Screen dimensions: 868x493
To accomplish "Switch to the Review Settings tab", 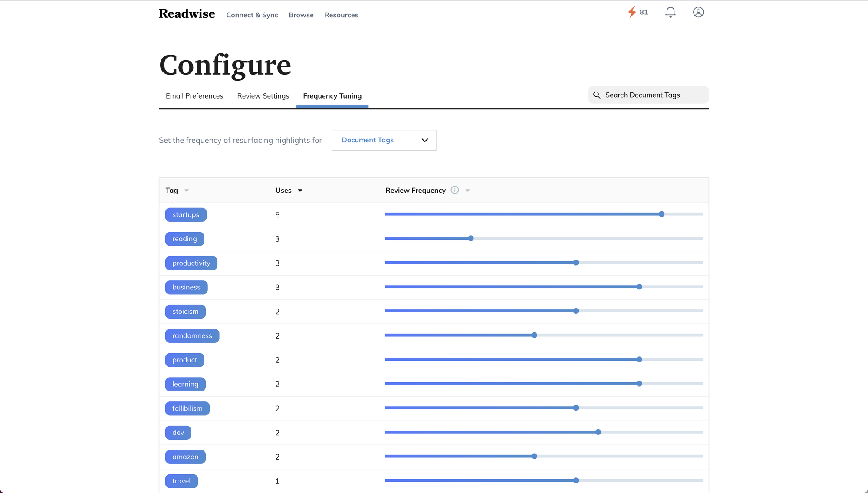I will [263, 96].
